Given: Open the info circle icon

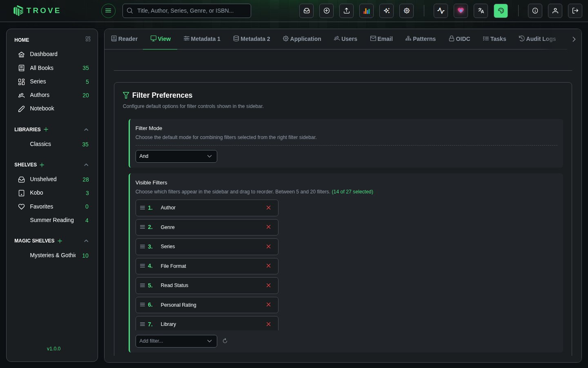Looking at the screenshot, I should click(x=535, y=11).
